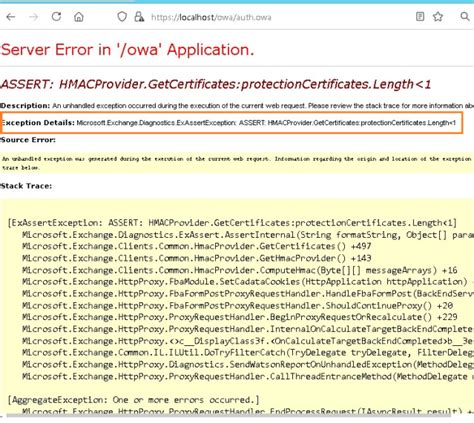Click the horizontal scrollbar at page bottom

click(x=228, y=415)
